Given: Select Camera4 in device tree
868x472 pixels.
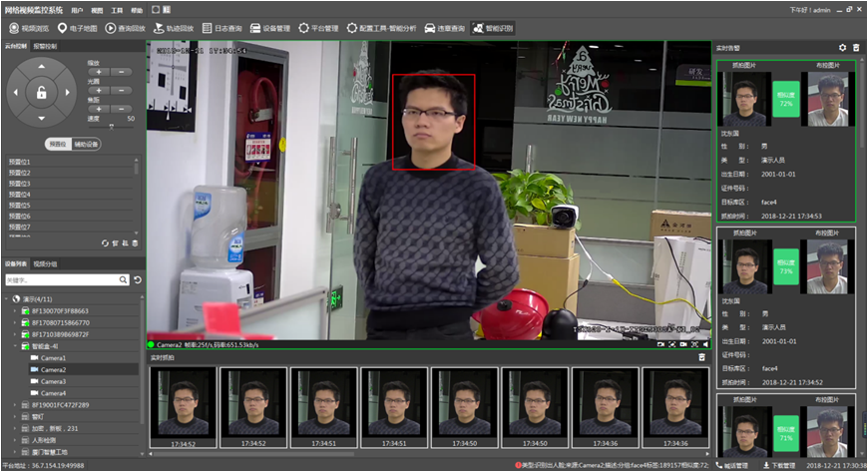Looking at the screenshot, I should pos(53,393).
